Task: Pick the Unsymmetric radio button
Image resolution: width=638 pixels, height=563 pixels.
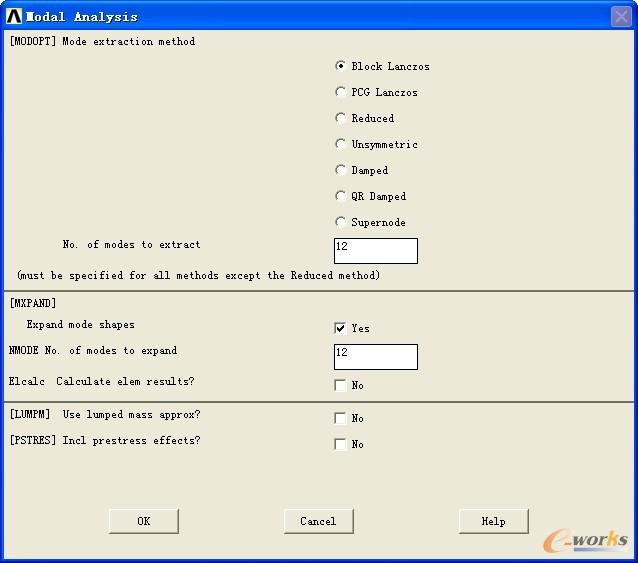Action: coord(341,144)
